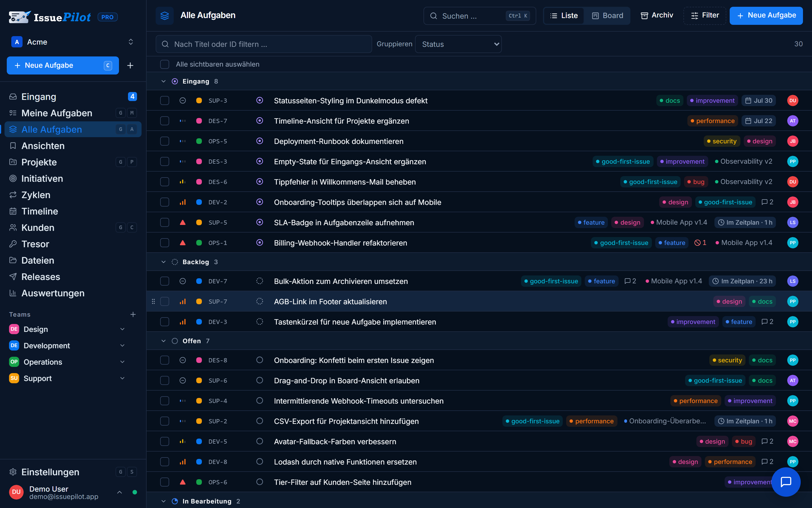The image size is (812, 508).
Task: Tick the checkbox for OPS-5
Action: [164, 141]
